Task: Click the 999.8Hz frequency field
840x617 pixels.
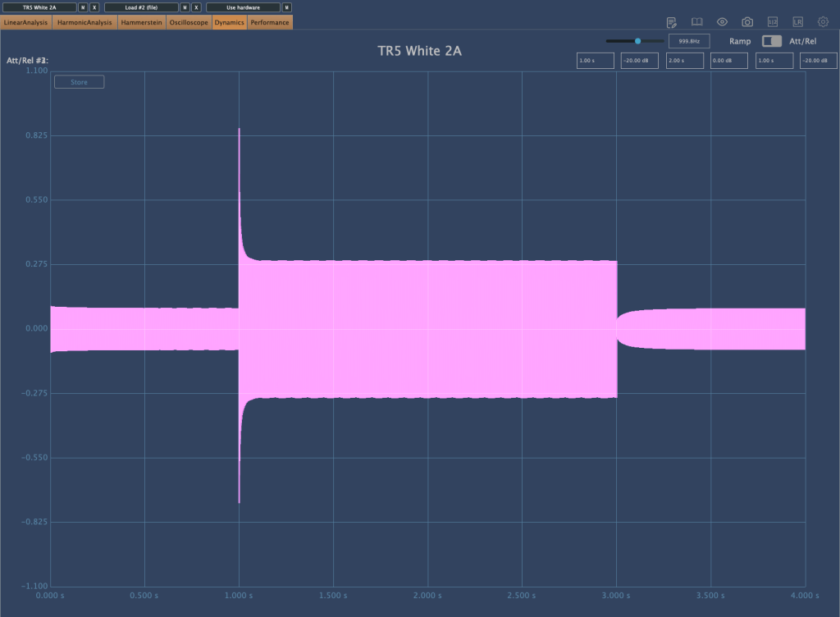Action: [x=688, y=41]
